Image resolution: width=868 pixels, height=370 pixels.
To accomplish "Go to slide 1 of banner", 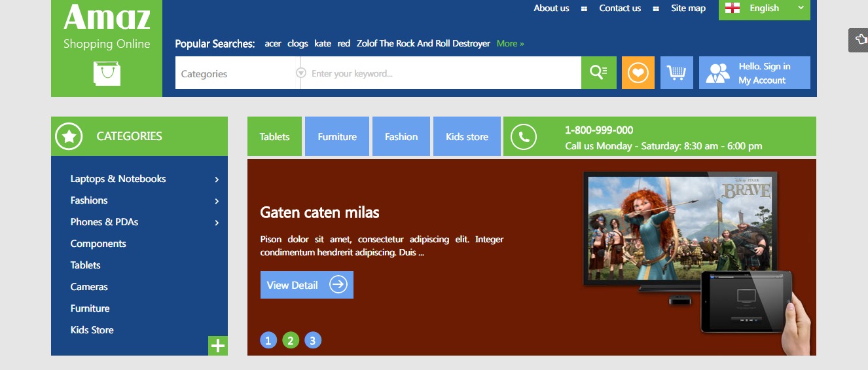I will tap(268, 341).
